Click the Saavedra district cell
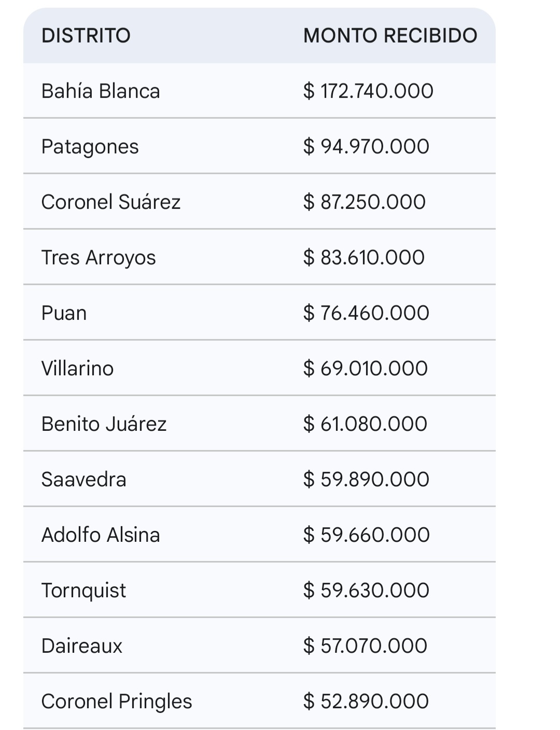This screenshot has width=560, height=730. tap(84, 480)
